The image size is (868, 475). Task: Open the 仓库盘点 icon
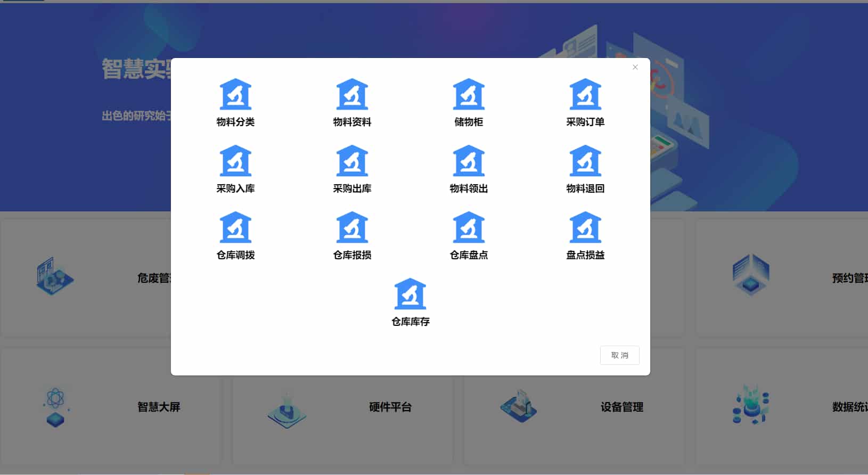click(x=469, y=227)
